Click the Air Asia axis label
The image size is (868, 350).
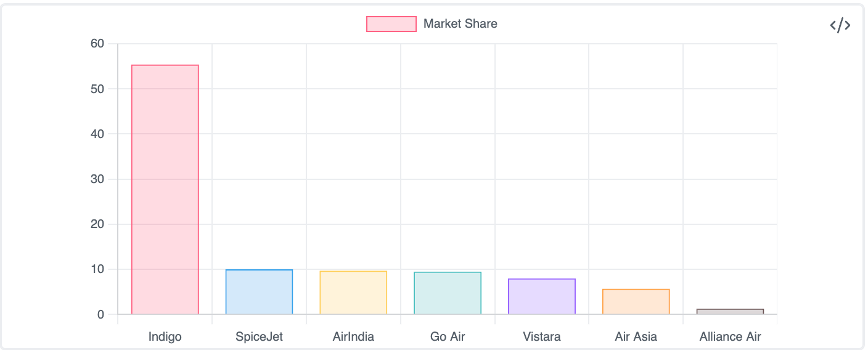pos(636,337)
